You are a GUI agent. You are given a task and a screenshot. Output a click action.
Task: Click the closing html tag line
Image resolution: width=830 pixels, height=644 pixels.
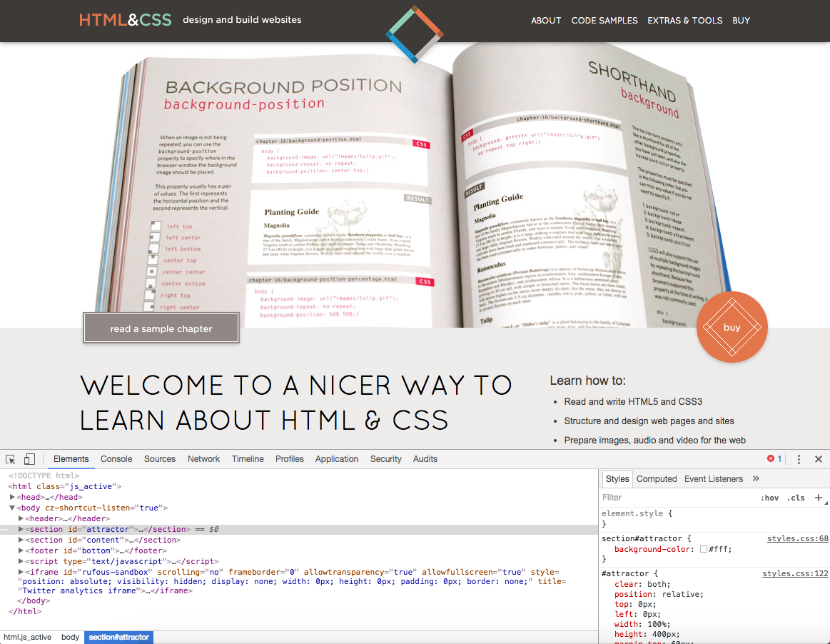tap(25, 611)
